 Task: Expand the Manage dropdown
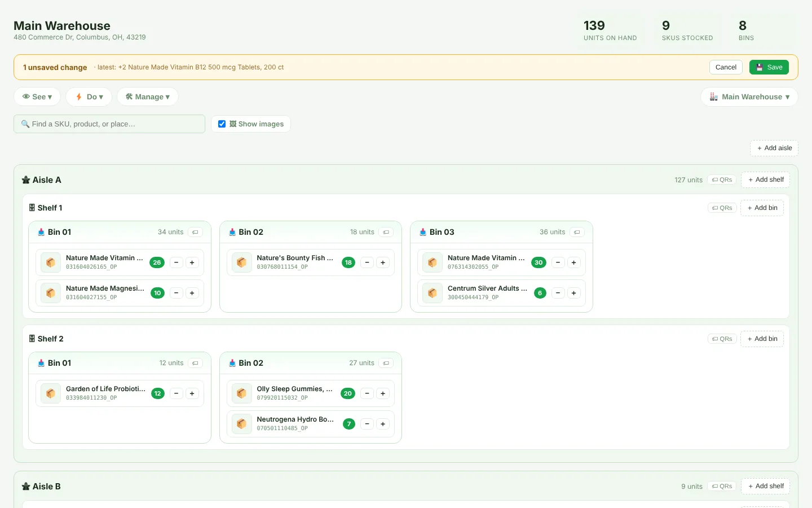148,97
